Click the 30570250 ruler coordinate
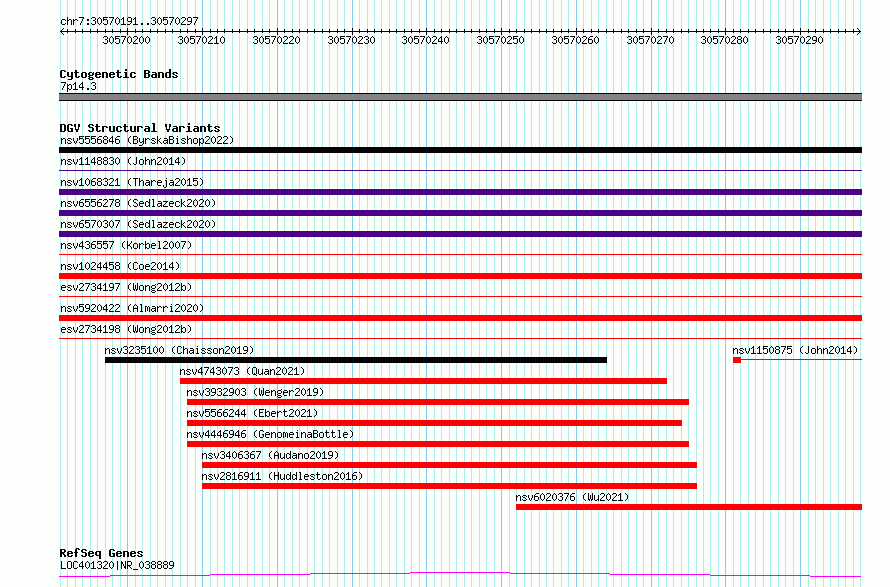890x587 pixels. click(x=500, y=40)
